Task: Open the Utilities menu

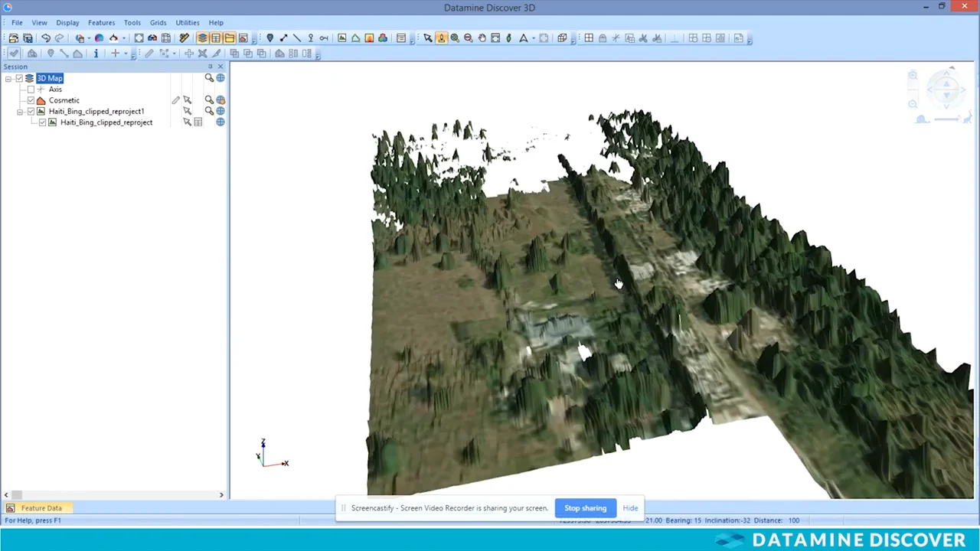Action: coord(188,23)
